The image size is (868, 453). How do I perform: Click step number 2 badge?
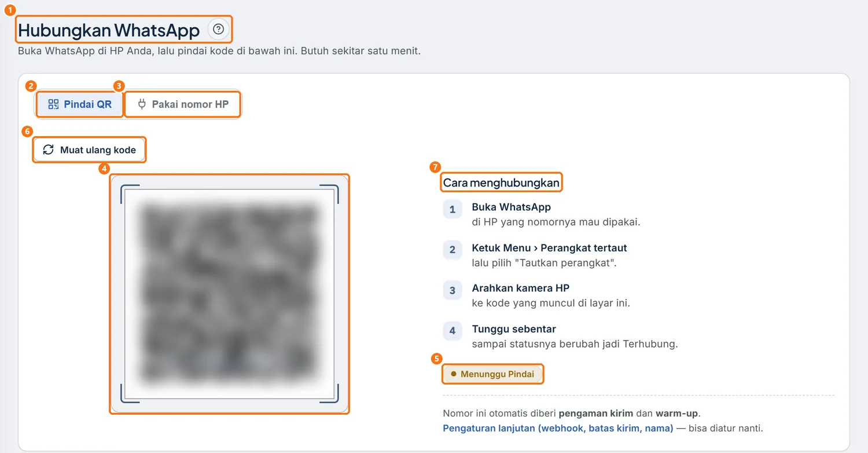tap(453, 250)
